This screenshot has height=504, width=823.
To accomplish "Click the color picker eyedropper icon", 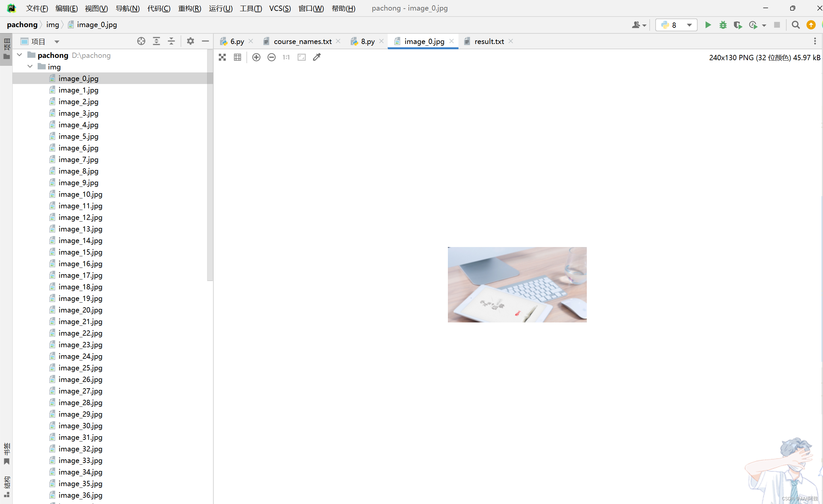I will click(x=317, y=58).
